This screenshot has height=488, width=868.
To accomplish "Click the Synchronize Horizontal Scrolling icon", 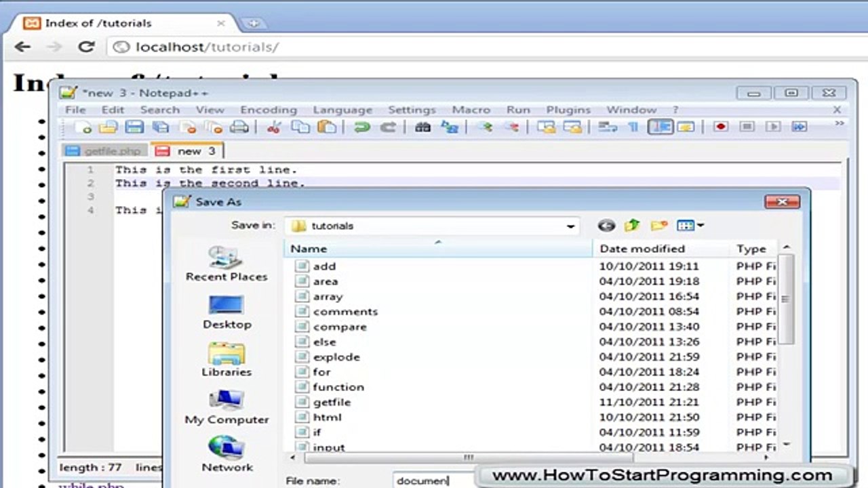I will tap(572, 127).
